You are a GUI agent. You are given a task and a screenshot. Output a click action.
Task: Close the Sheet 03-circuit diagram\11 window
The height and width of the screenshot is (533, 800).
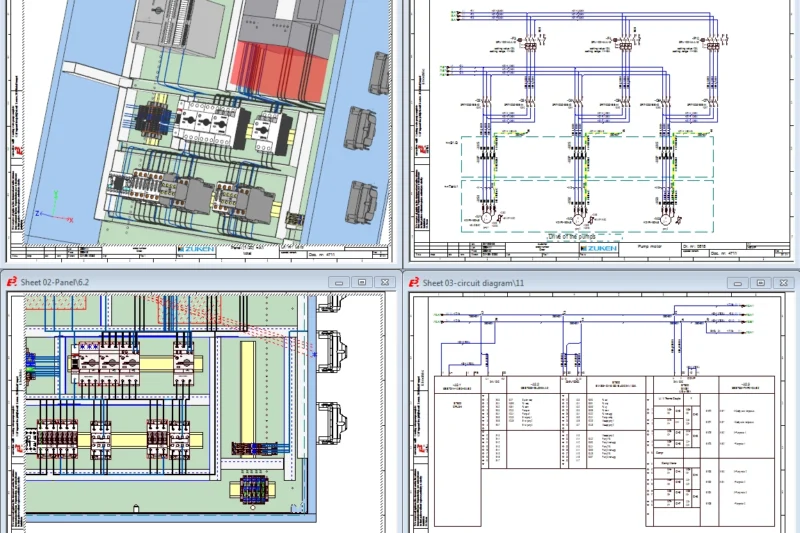click(x=783, y=283)
